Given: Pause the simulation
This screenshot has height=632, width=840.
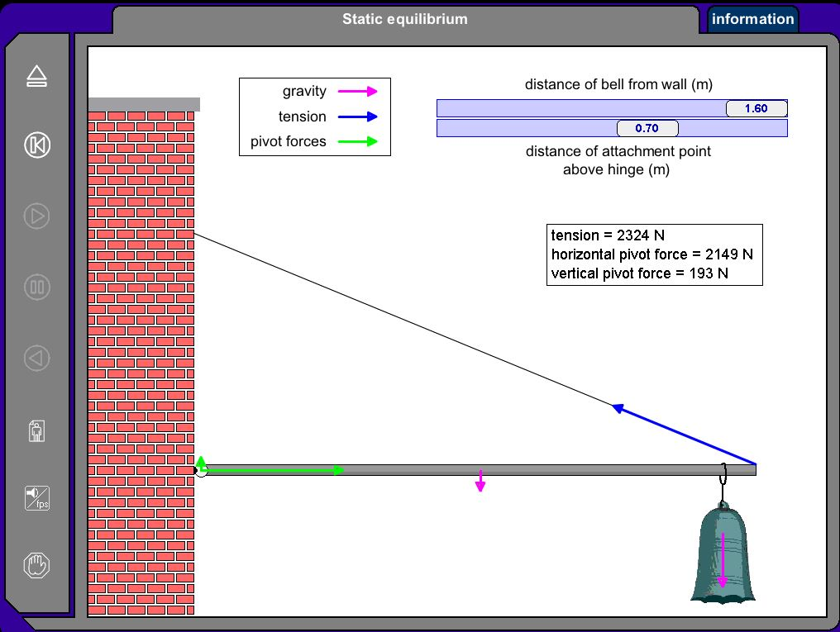Looking at the screenshot, I should tap(36, 287).
